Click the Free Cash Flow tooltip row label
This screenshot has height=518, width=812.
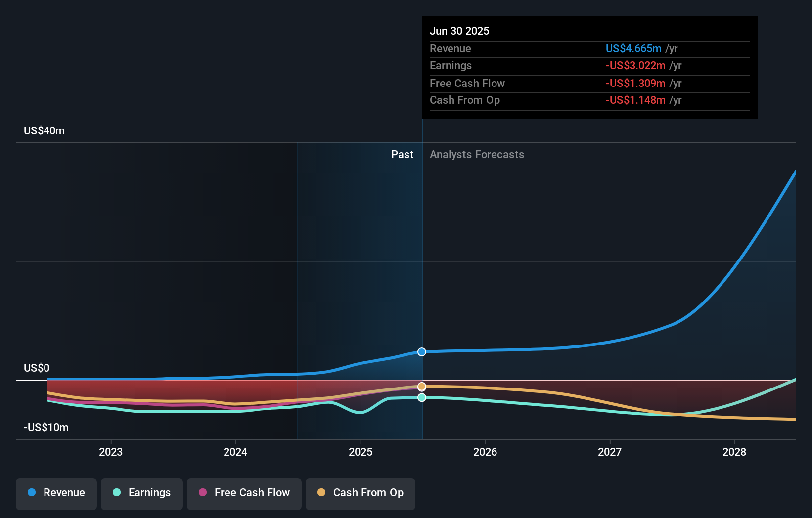pyautogui.click(x=467, y=83)
